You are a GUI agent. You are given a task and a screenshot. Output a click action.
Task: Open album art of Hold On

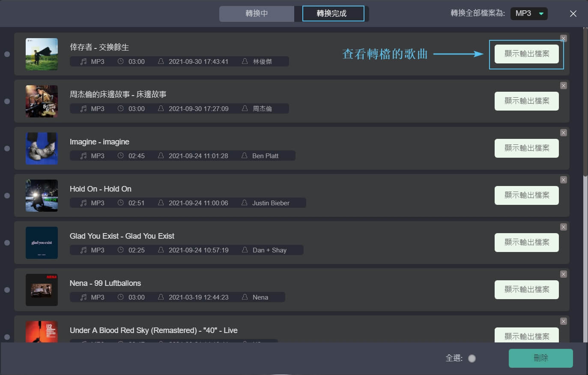(x=42, y=195)
